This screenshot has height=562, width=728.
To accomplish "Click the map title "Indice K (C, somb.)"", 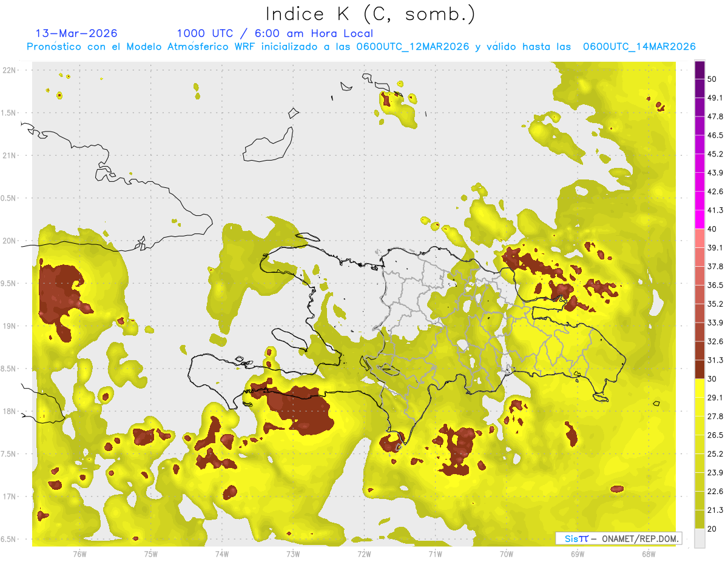I will (x=370, y=14).
